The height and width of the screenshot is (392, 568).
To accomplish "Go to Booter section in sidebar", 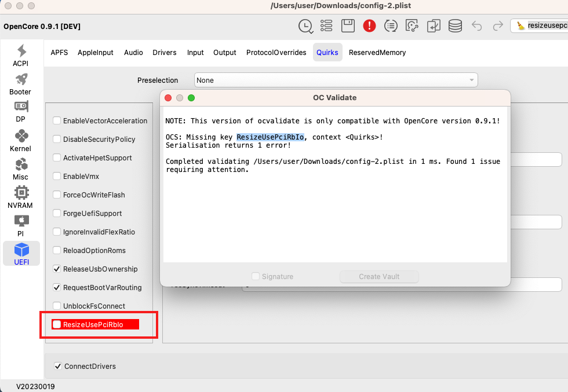I will click(x=21, y=84).
